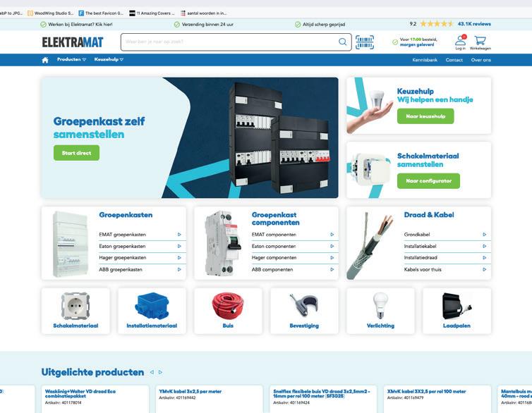The height and width of the screenshot is (413, 532).
Task: Open the Groepenkasten category heading
Action: [x=126, y=215]
